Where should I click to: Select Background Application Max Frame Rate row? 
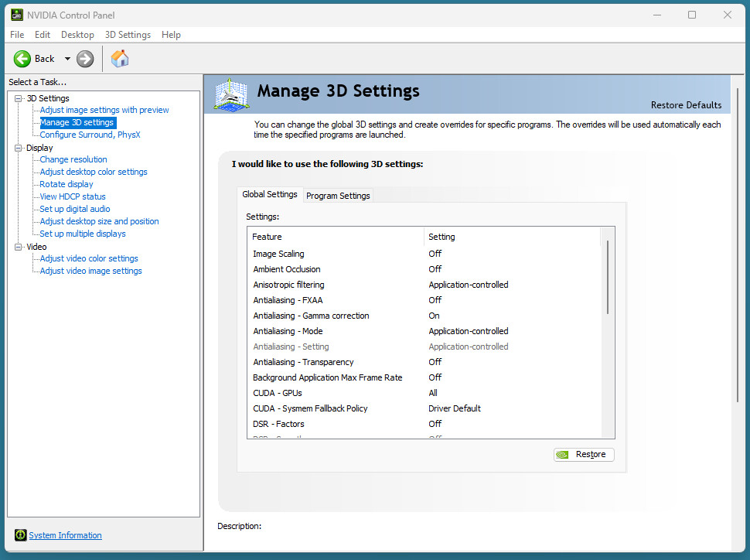(424, 377)
